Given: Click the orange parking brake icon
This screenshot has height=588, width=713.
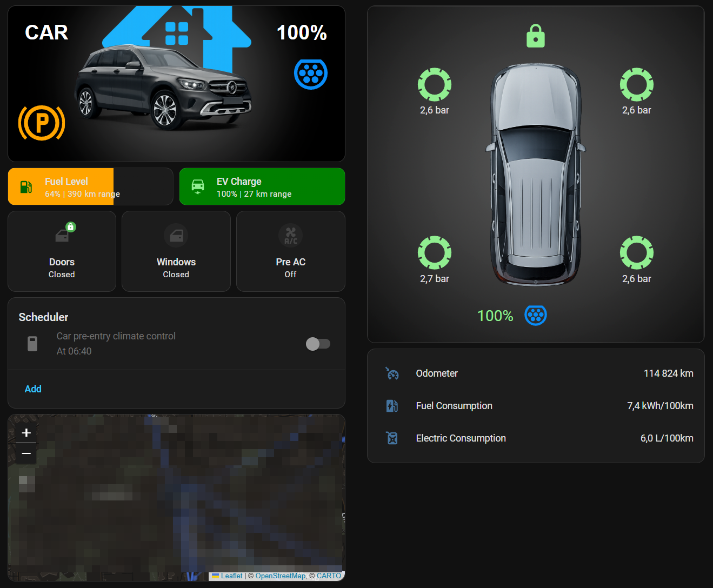Looking at the screenshot, I should tap(42, 123).
